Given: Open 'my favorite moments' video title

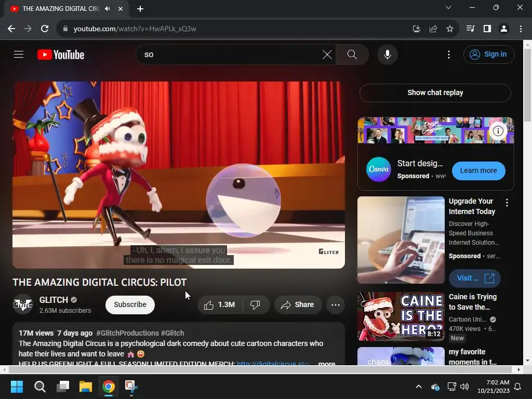Looking at the screenshot, I should pos(473,356).
